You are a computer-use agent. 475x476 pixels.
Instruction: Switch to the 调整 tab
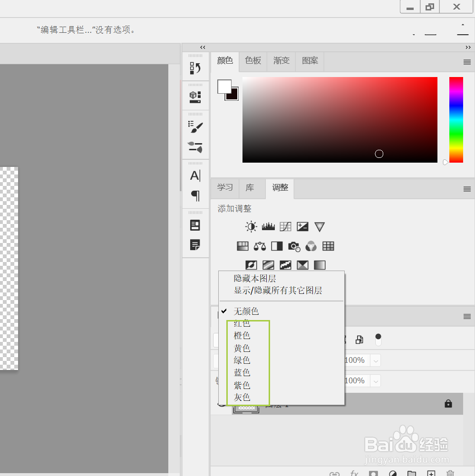pyautogui.click(x=280, y=188)
